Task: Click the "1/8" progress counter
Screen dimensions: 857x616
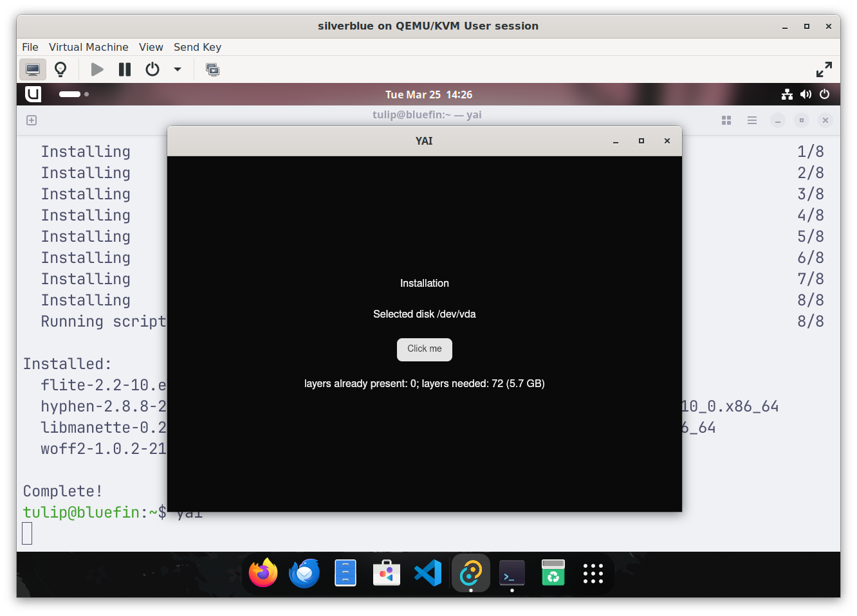Action: pos(811,152)
